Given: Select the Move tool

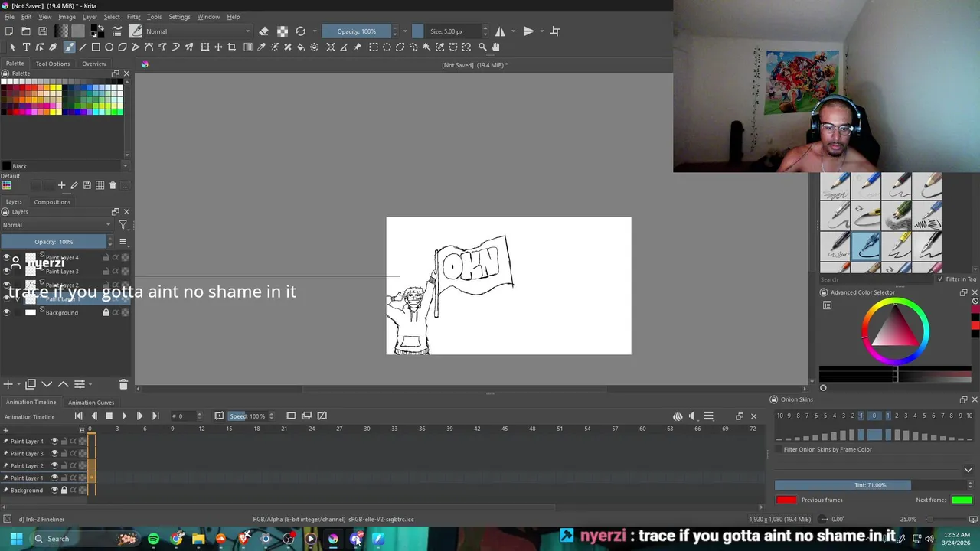Looking at the screenshot, I should 218,47.
